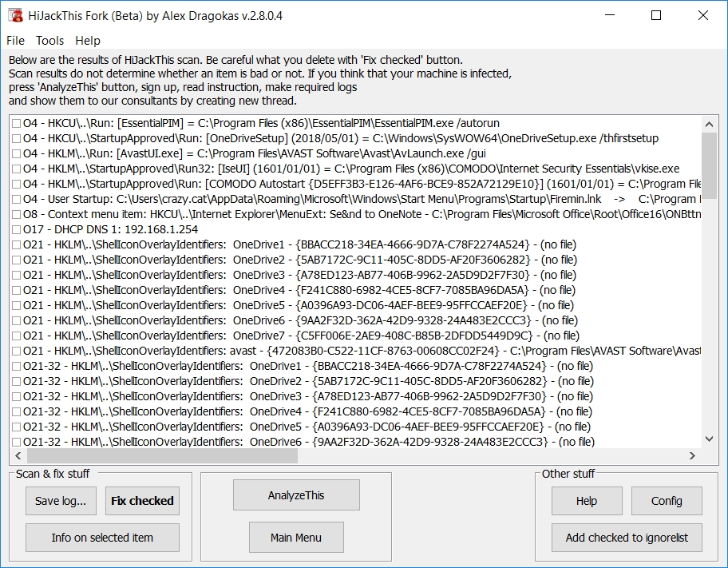Open the Config button
The height and width of the screenshot is (568, 728).
pos(667,501)
